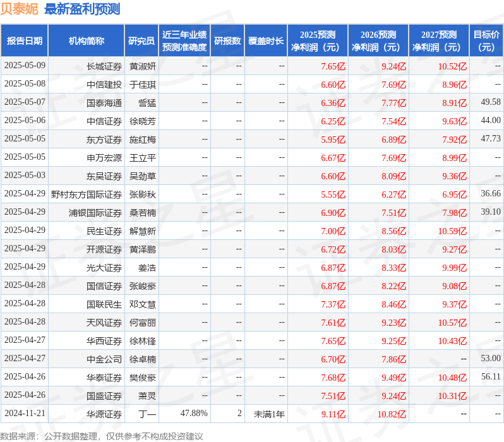504x442 pixels.
Task: Click researcher name 黄泽鹏
Action: click(x=143, y=250)
